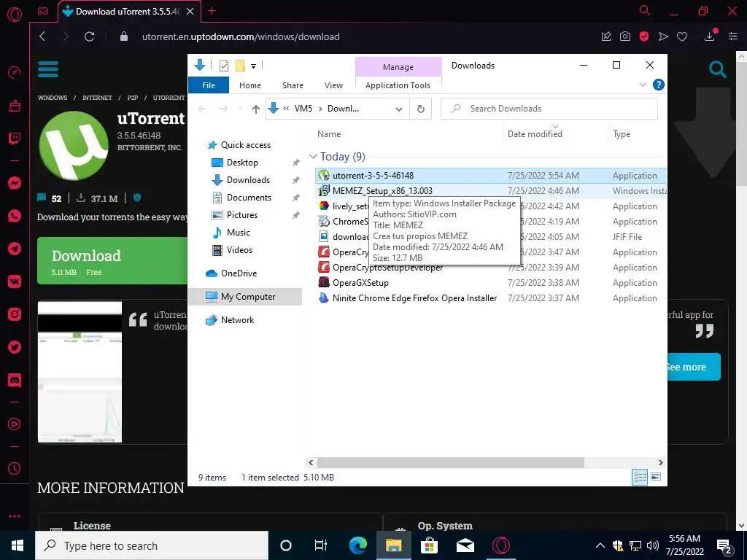Close the Download uTorrent tab
Screen dimensions: 747x560
pos(190,12)
